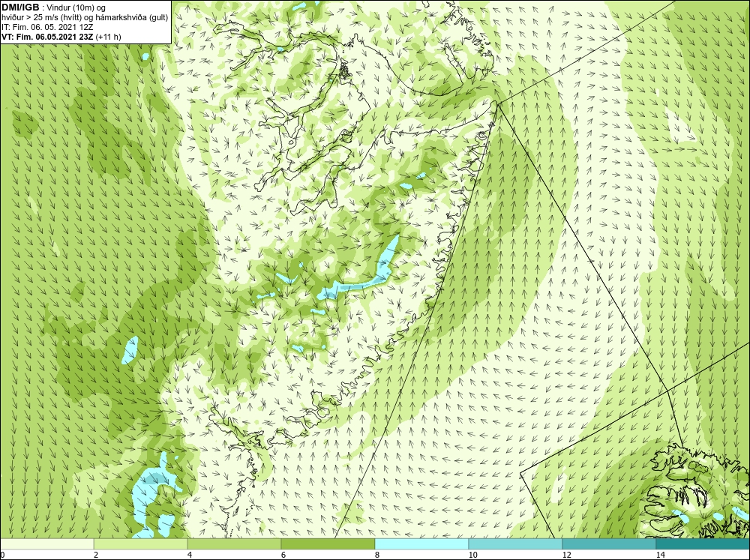Click the legend label '10'
Viewport: 750px width, 560px height.
[x=472, y=555]
